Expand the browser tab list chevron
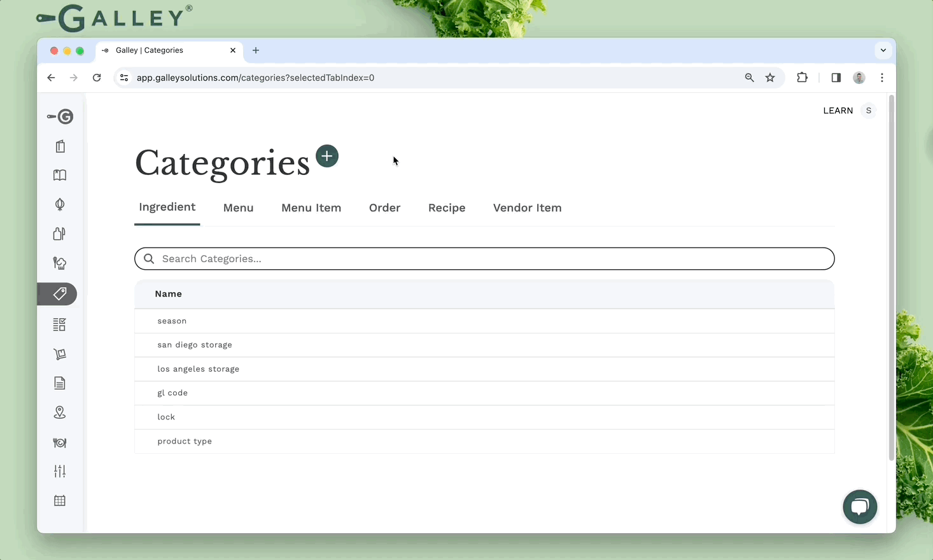933x560 pixels. tap(883, 50)
